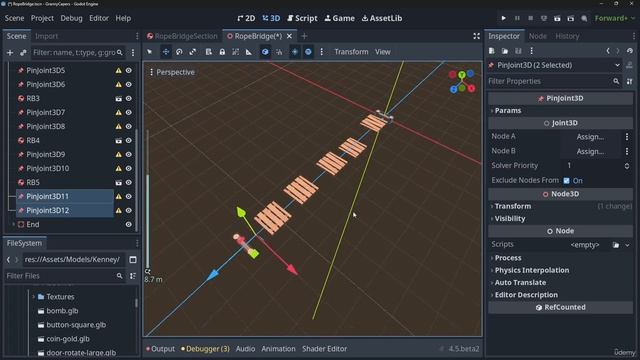Viewport: 640px width, 360px height.
Task: Toggle visibility of RB3 node
Action: (129, 98)
